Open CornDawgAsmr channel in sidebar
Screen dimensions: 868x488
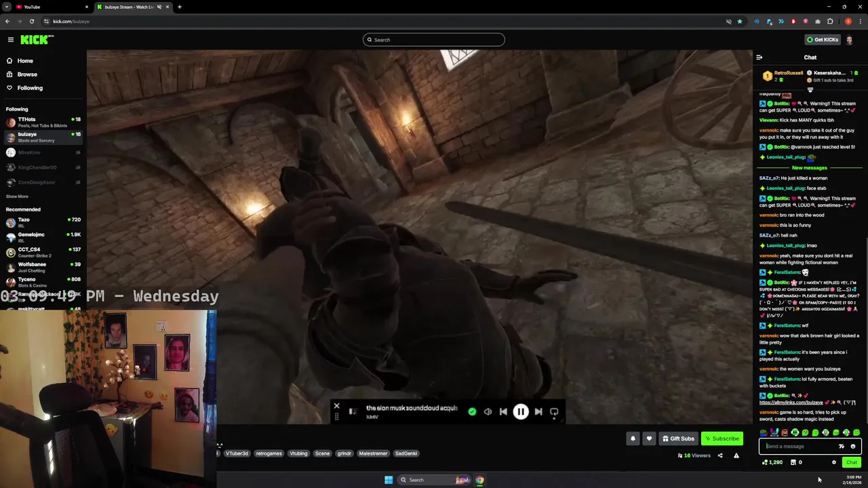tap(42, 182)
